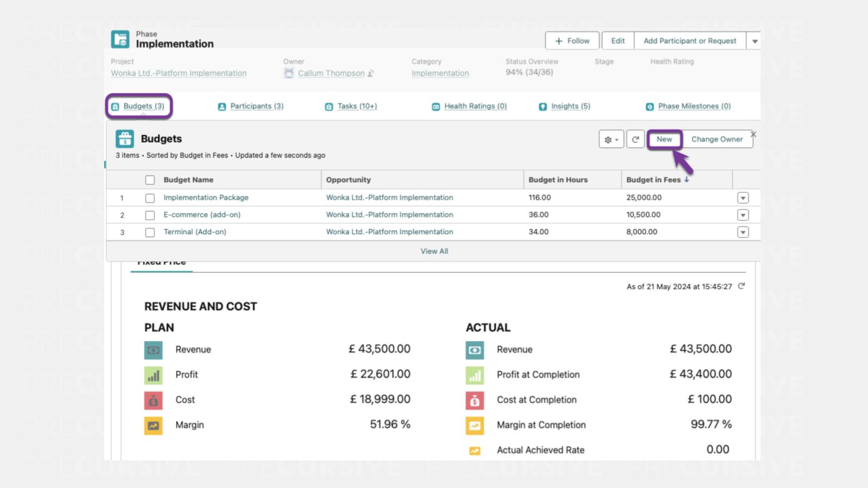The height and width of the screenshot is (488, 868).
Task: Toggle the select-all checkbox in header
Action: 150,180
